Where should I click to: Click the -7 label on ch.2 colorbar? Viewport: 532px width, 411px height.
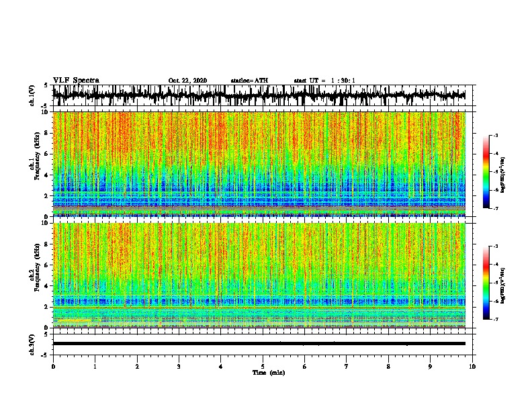pos(496,319)
